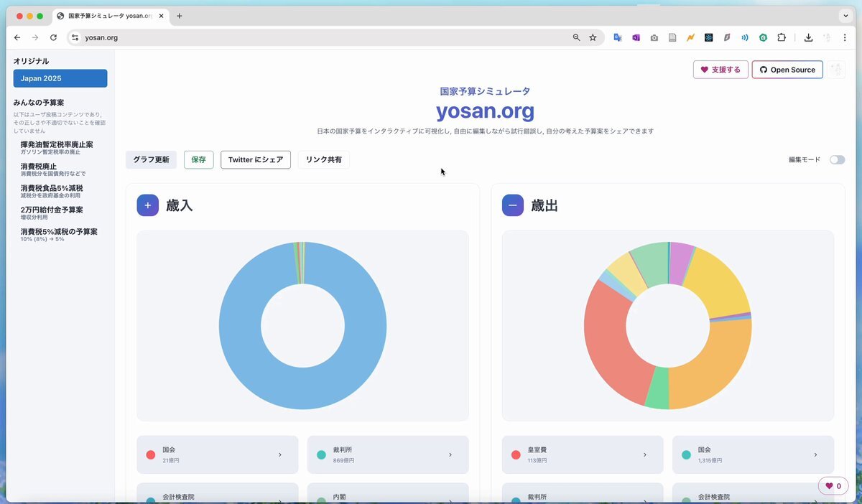The width and height of the screenshot is (862, 504).
Task: Go back using the browser back arrow
Action: click(x=17, y=37)
